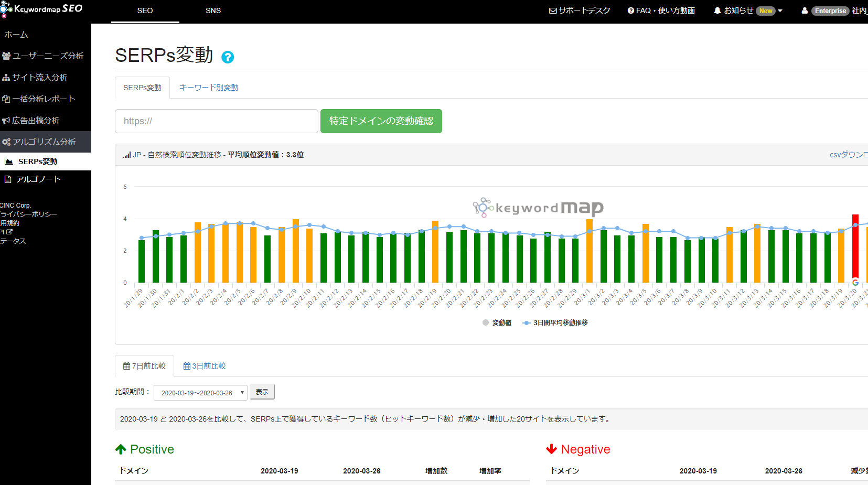The image size is (868, 485).
Task: Click the 特定ドメインの変動確認 button
Action: 381,121
